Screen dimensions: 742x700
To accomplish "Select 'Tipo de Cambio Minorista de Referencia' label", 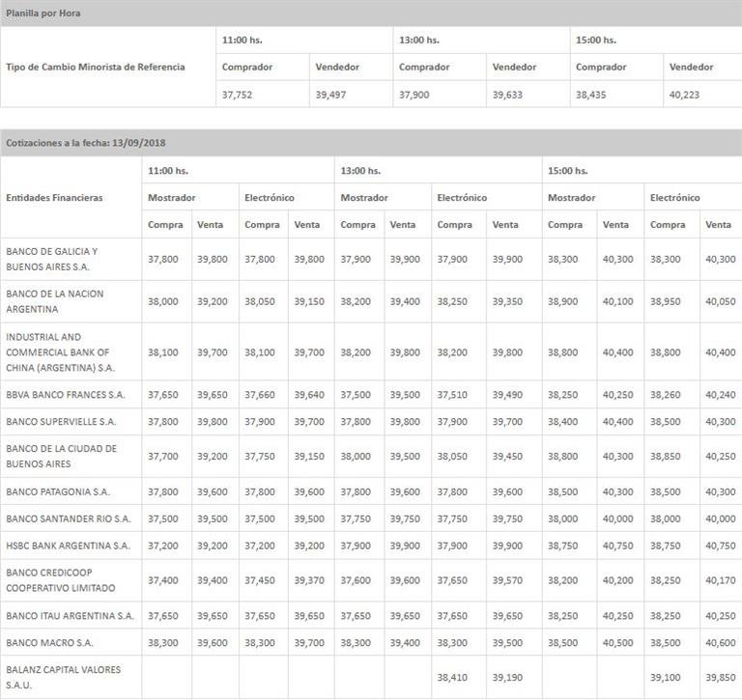I will (95, 68).
